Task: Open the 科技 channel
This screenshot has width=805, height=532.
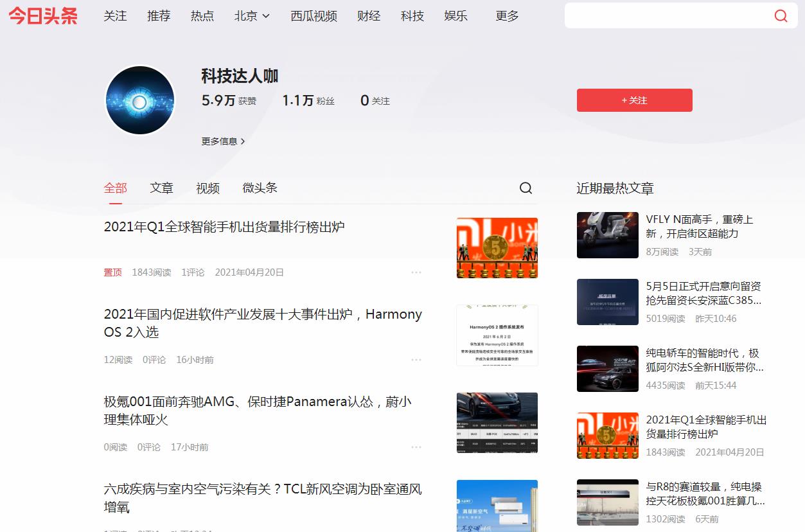Action: click(412, 16)
